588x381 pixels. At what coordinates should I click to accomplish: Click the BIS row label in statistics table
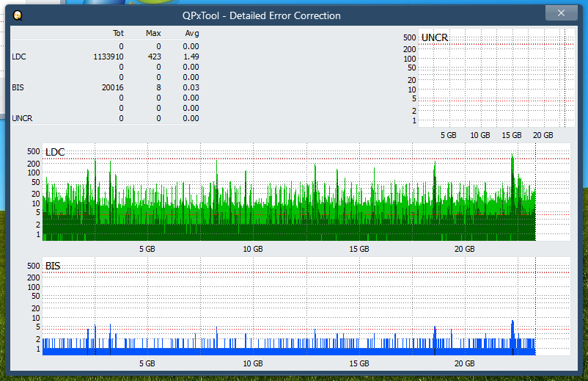(18, 87)
